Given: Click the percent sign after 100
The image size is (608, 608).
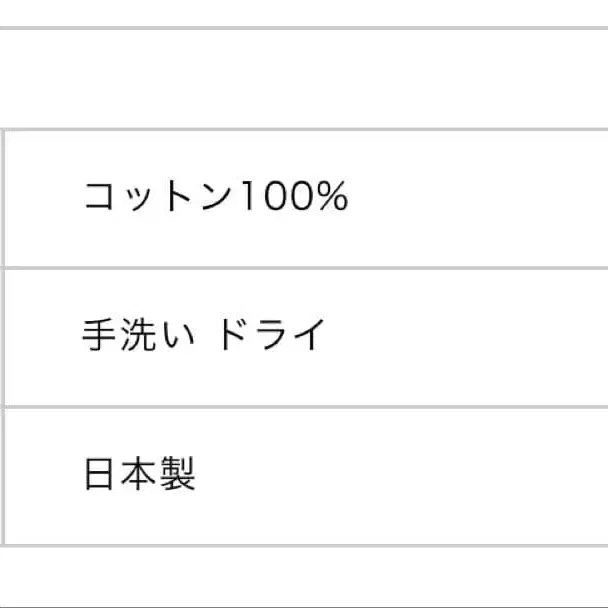Looking at the screenshot, I should pyautogui.click(x=333, y=197).
